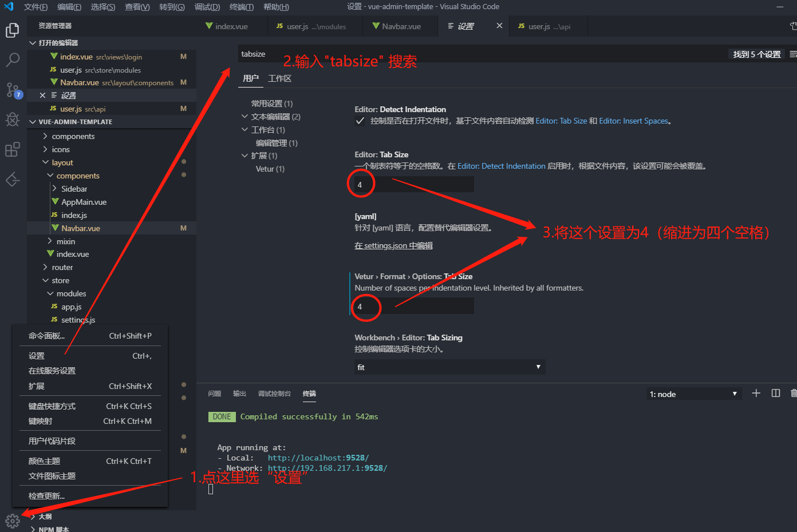Screen dimensions: 797x532
Task: Switch to the 问题 panel tab
Action: tap(215, 394)
